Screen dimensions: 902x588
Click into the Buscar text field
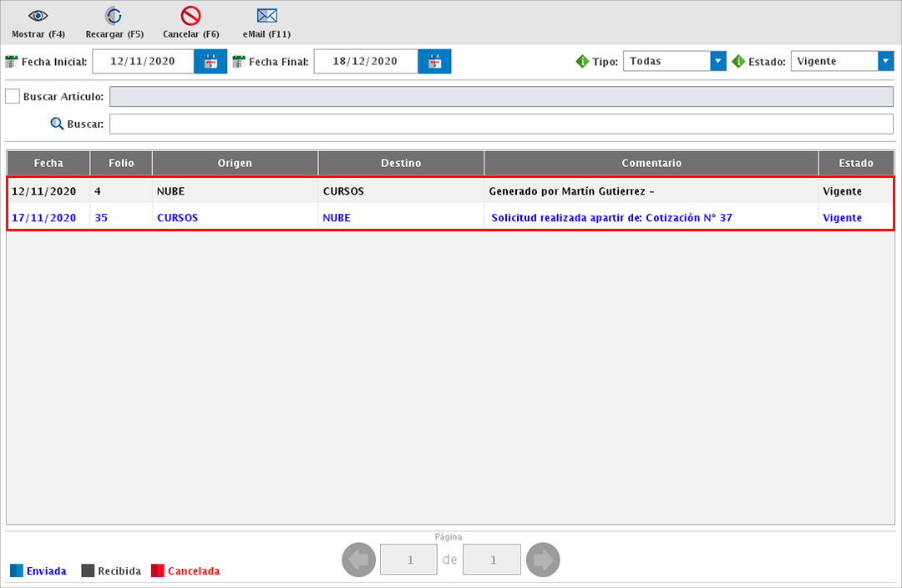[501, 124]
